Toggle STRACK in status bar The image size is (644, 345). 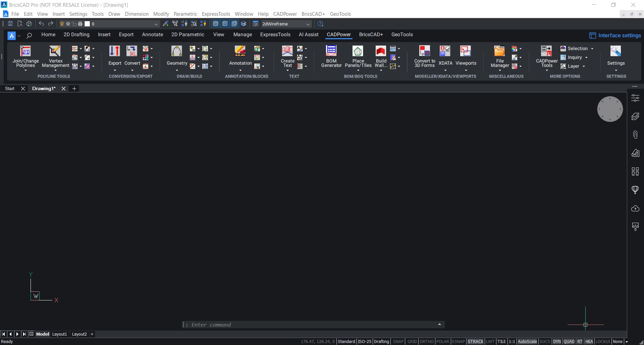[475, 342]
